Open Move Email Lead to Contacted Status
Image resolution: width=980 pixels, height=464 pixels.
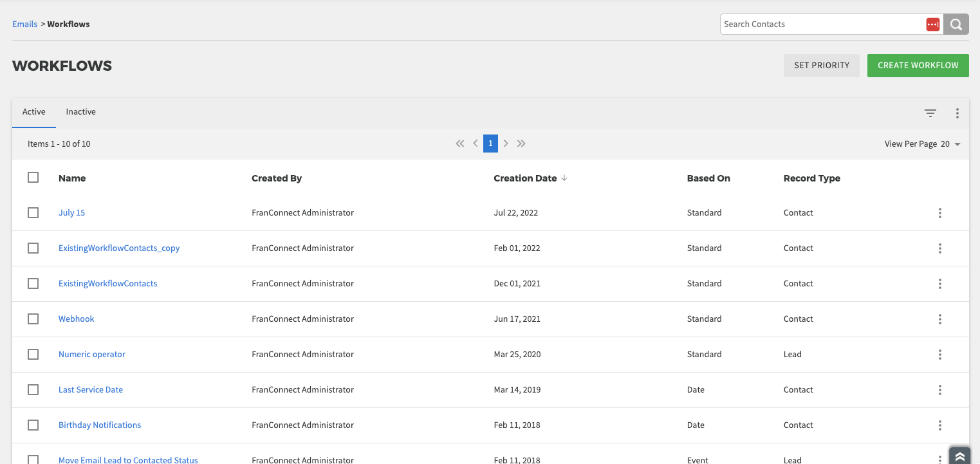128,460
